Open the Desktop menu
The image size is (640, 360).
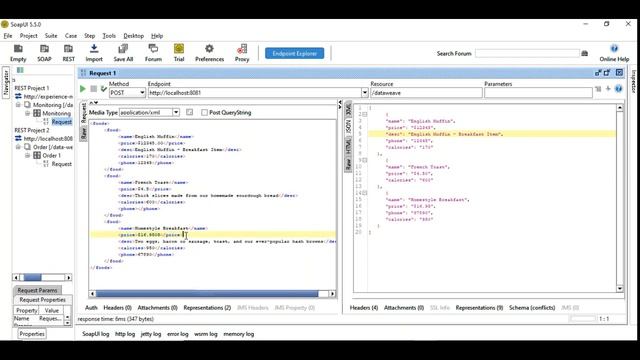click(133, 36)
